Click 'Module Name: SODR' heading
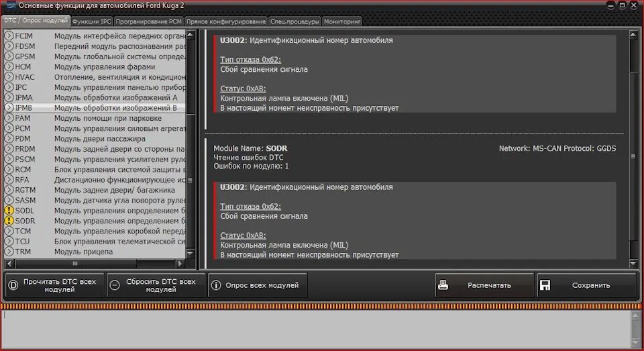 [250, 148]
